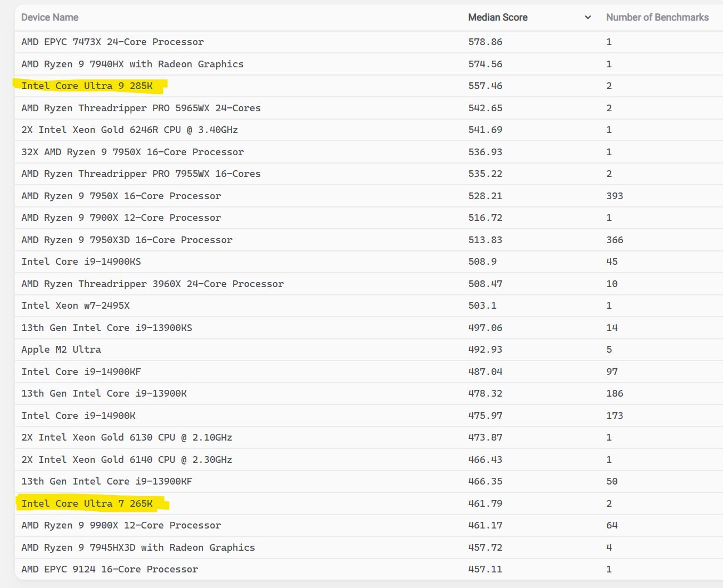Click the 393 benchmarks count cell
Image resolution: width=723 pixels, height=588 pixels.
coord(615,196)
